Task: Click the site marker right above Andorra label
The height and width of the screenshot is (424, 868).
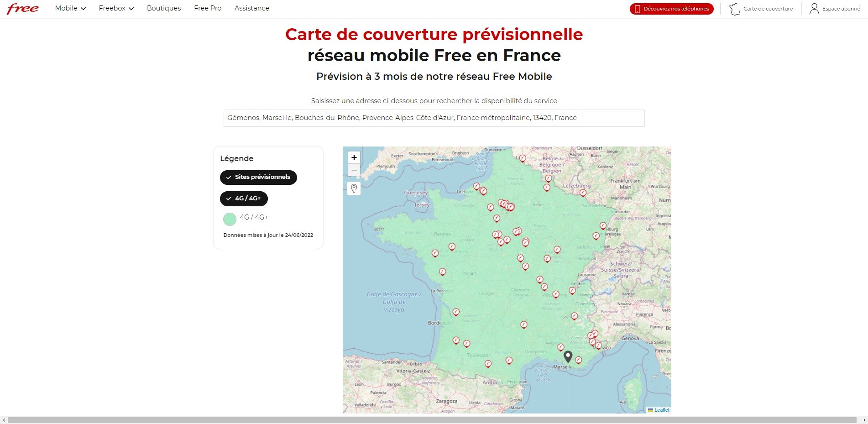Action: point(488,364)
